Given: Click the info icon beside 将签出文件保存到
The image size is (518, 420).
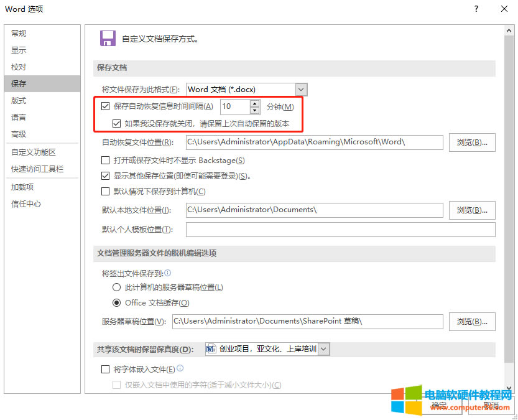Looking at the screenshot, I should click(x=167, y=273).
